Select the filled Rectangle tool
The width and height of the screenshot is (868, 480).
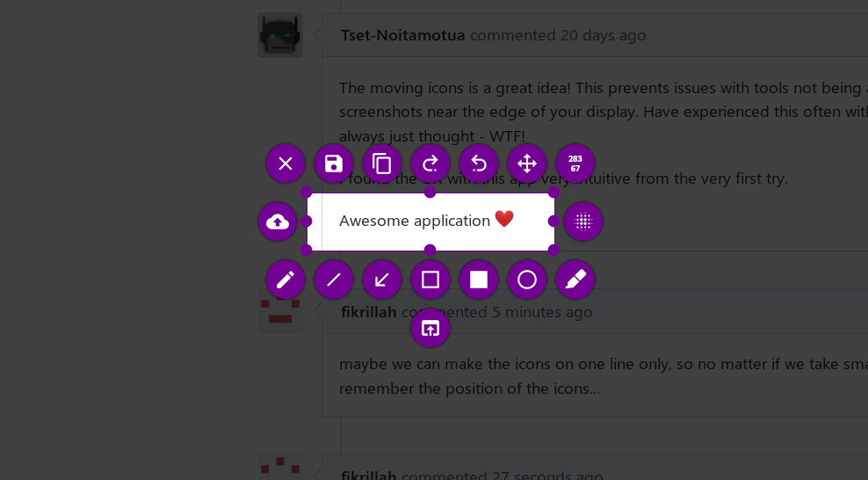tap(478, 280)
